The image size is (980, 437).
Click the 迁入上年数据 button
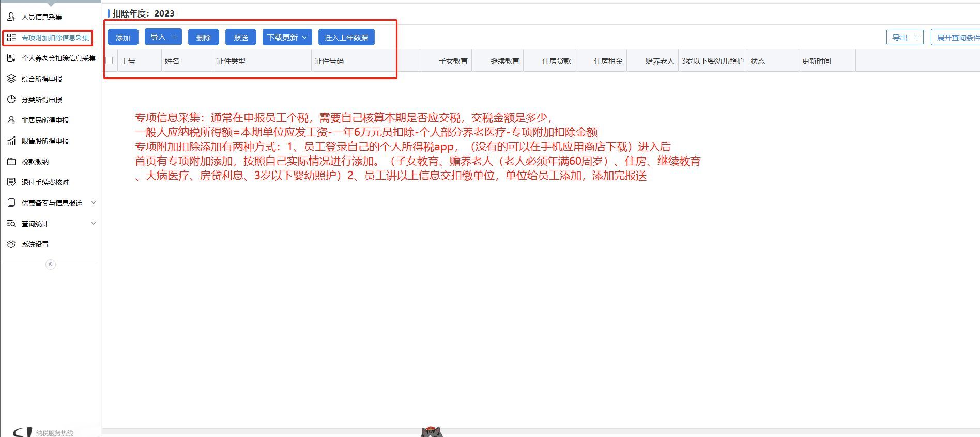(x=346, y=38)
